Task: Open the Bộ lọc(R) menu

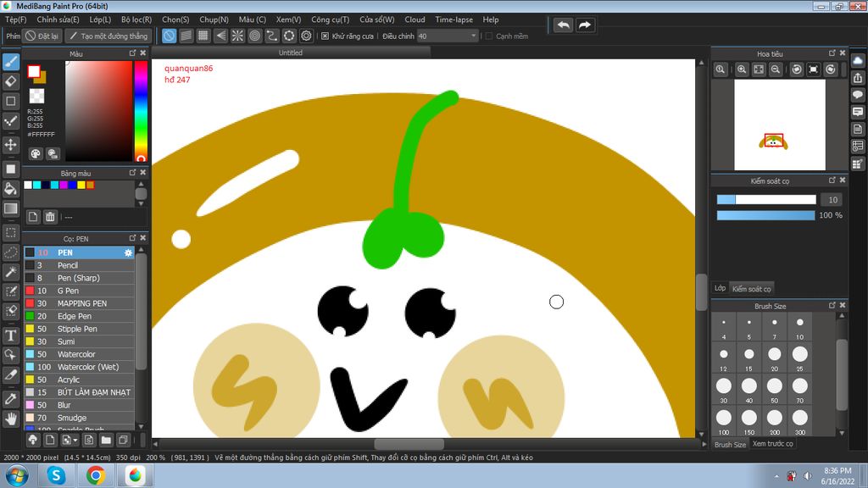Action: pos(136,19)
